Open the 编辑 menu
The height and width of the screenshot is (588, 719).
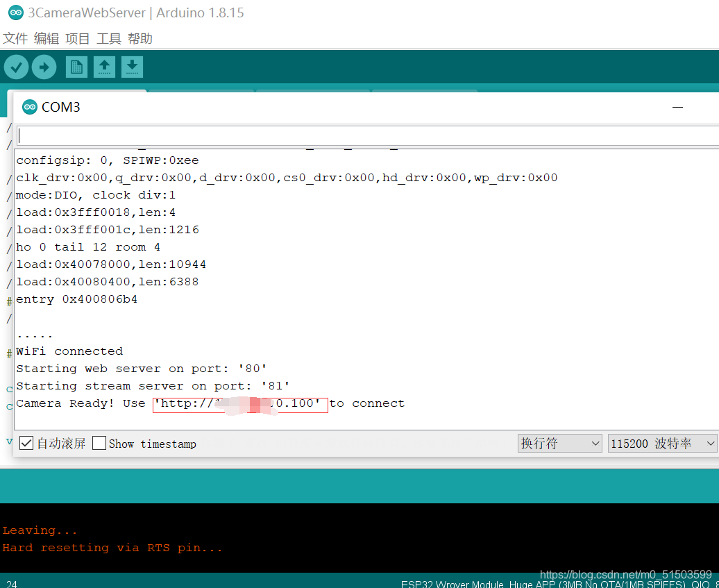(x=46, y=38)
